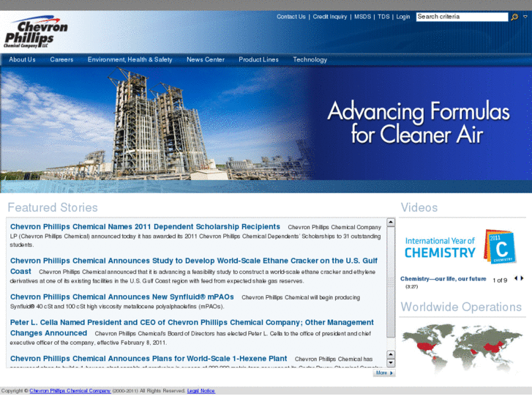Play the International Year of Chemistry video
This screenshot has height=399, width=532.
click(x=461, y=247)
